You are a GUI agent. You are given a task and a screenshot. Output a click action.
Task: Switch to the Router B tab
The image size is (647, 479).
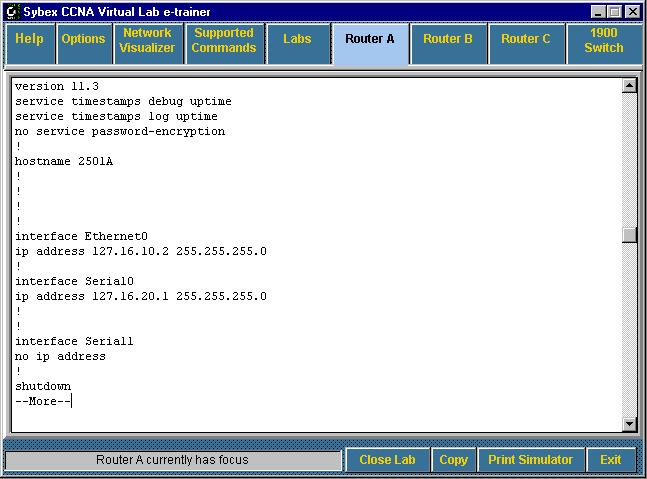click(x=448, y=43)
